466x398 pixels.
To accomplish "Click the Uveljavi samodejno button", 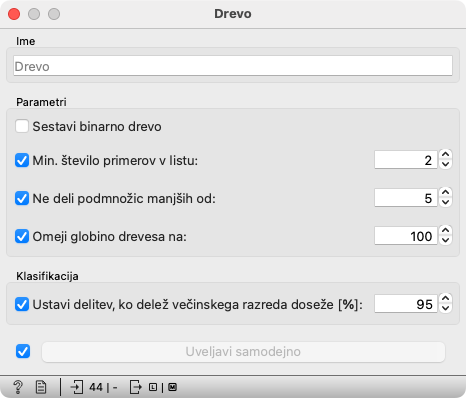I will pyautogui.click(x=243, y=352).
